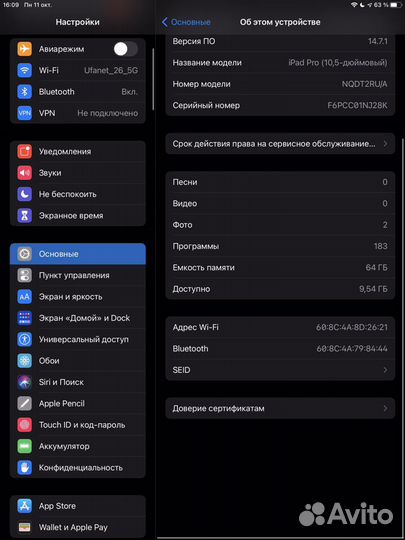Expand Срок действия права на сервисное обслуживание chevron
This screenshot has height=540, width=405.
click(385, 144)
